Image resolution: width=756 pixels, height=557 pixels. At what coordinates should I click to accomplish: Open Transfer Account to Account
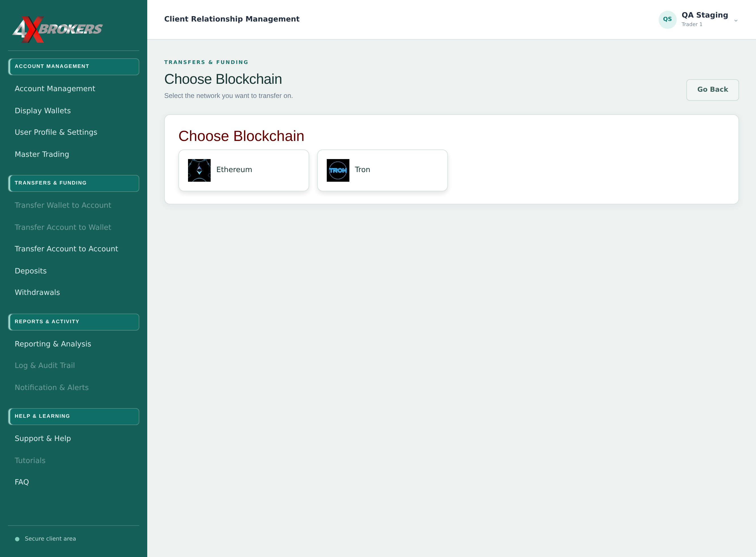[67, 249]
